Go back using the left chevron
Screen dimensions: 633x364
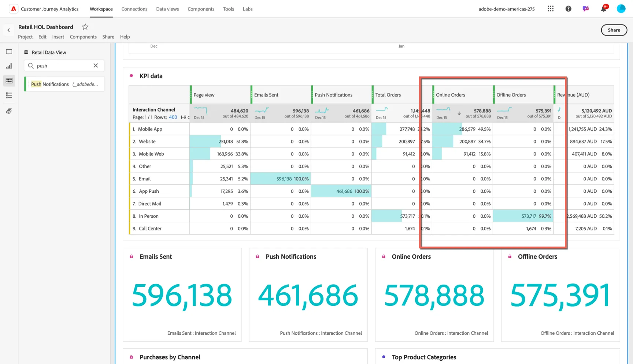pyautogui.click(x=8, y=30)
